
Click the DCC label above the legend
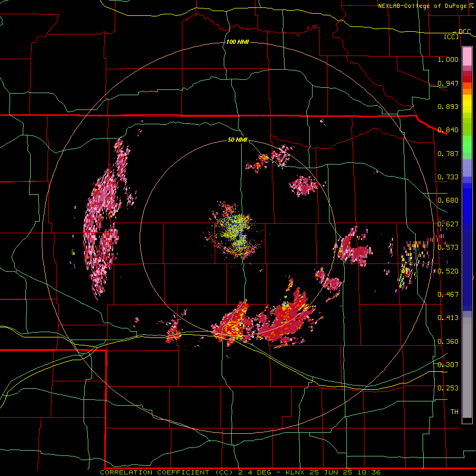point(464,32)
